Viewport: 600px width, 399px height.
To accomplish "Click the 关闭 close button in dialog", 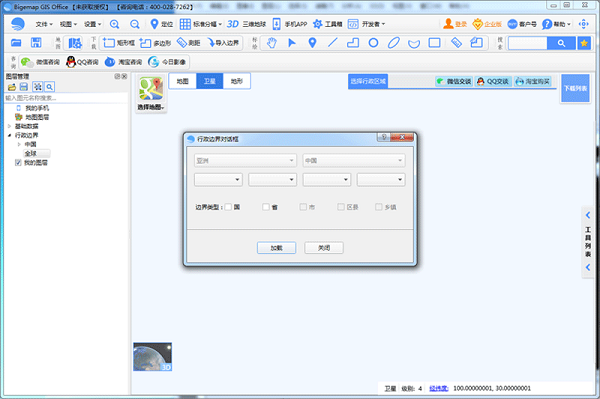I will click(324, 248).
